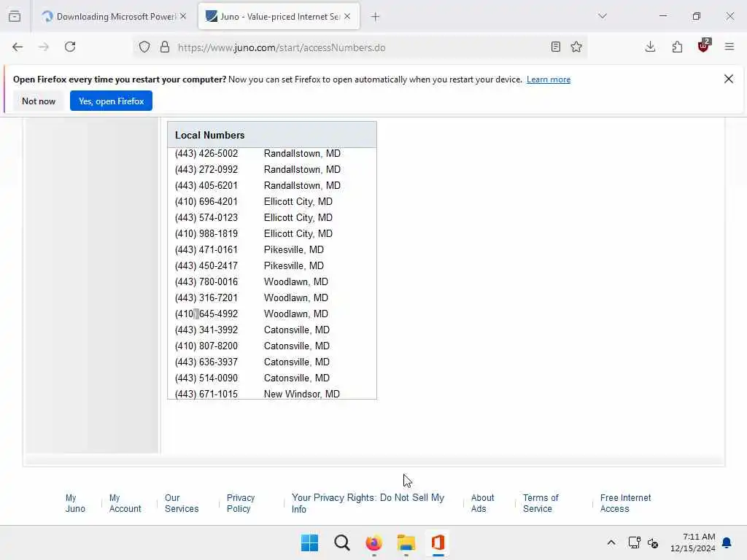The width and height of the screenshot is (747, 560).
Task: Go back to the previous page
Action: (18, 47)
